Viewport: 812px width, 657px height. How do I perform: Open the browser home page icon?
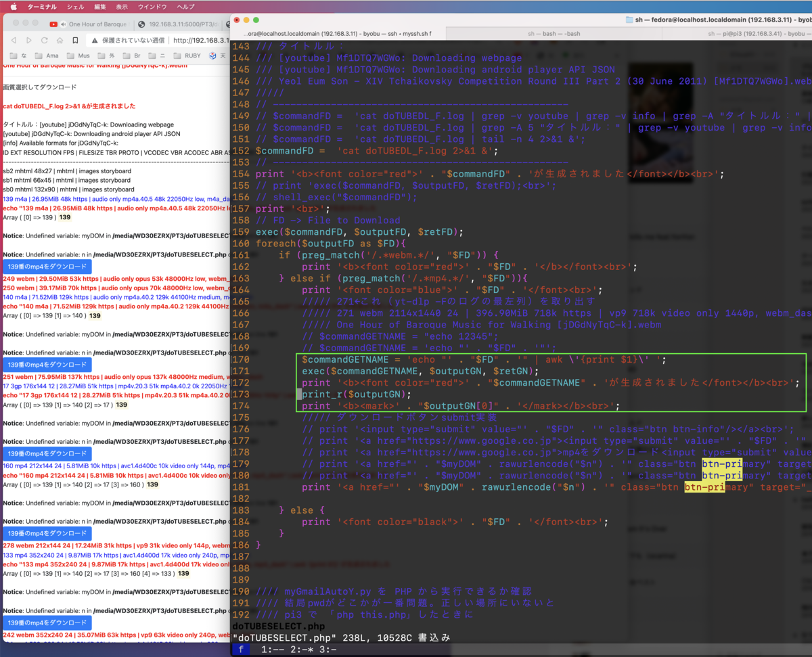pyautogui.click(x=60, y=41)
